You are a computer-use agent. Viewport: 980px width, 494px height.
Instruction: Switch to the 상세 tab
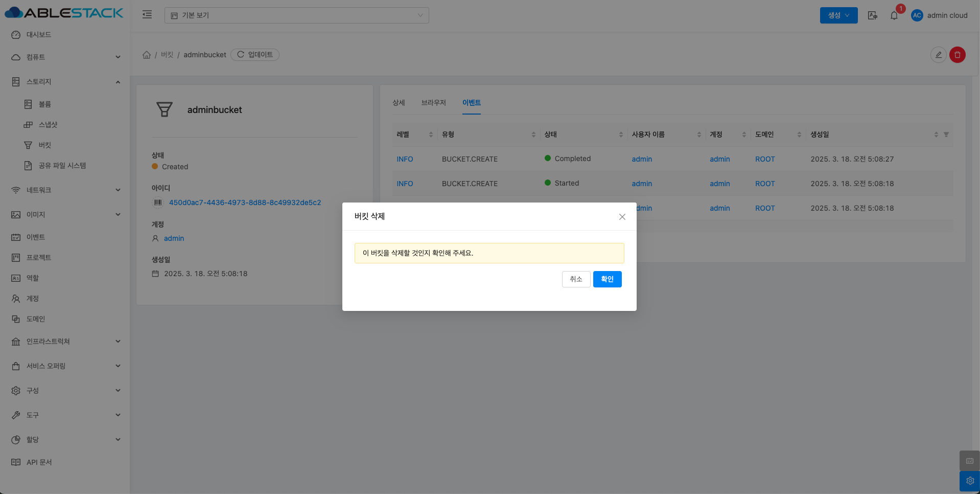(399, 103)
